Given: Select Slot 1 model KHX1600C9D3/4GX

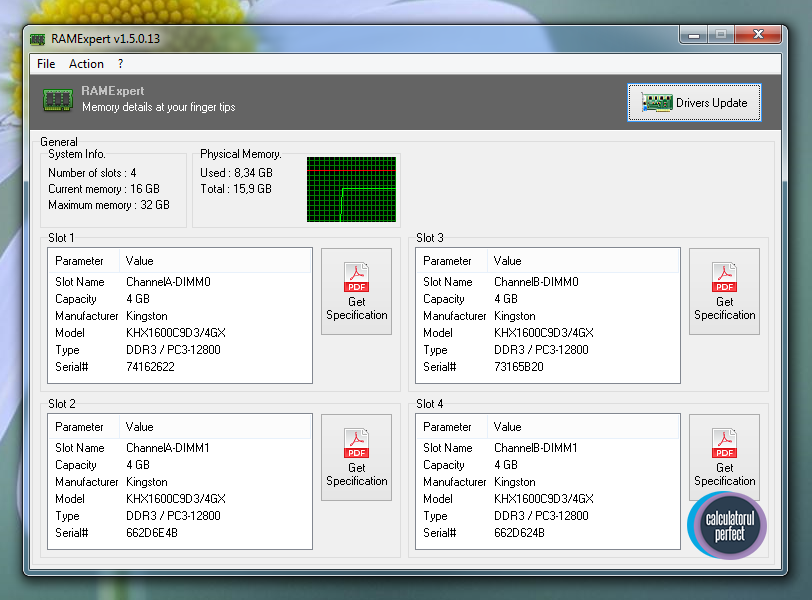Looking at the screenshot, I should 176,333.
